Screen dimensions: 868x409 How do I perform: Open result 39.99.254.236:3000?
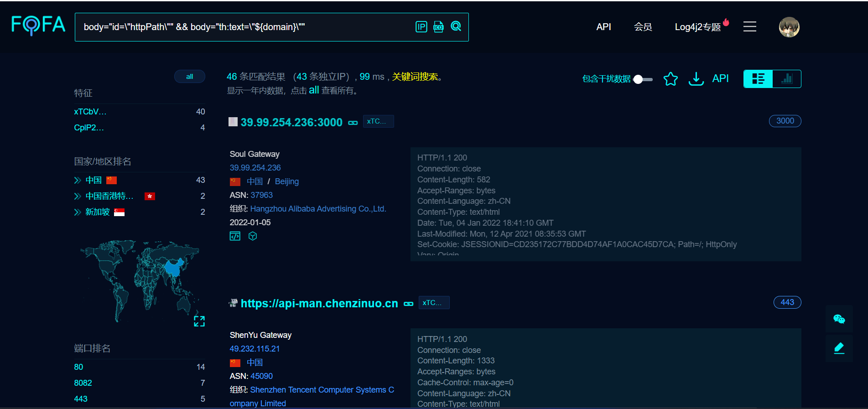pos(291,122)
